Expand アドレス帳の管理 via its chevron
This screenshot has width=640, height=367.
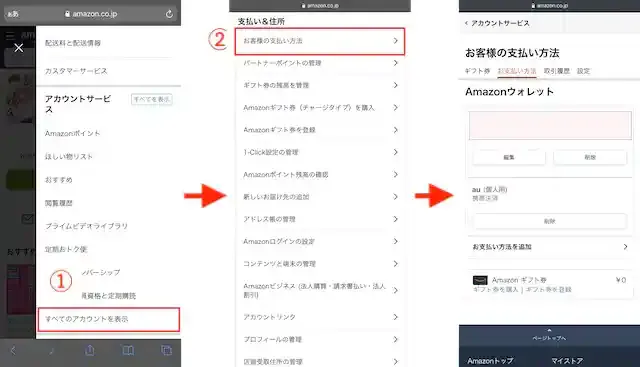click(x=395, y=219)
